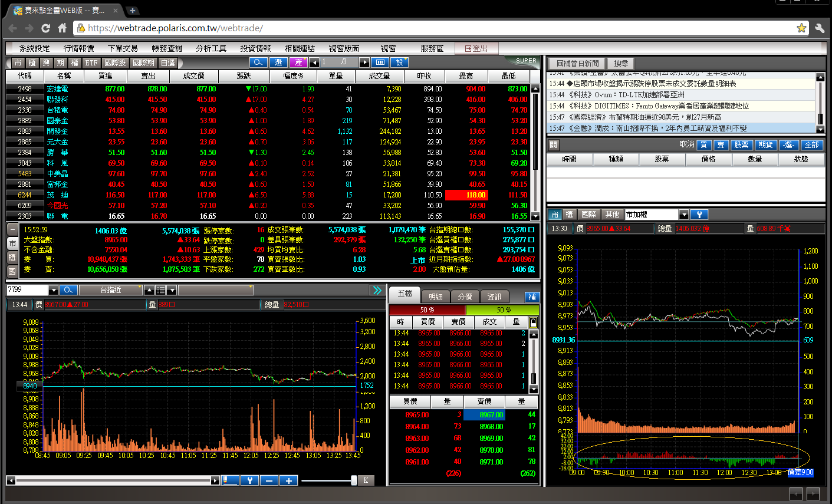
Task: Go to previous quote page arrow
Action: 314,62
